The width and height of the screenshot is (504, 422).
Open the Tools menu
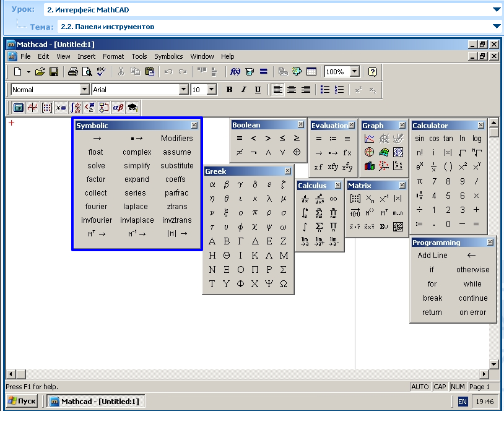click(139, 56)
